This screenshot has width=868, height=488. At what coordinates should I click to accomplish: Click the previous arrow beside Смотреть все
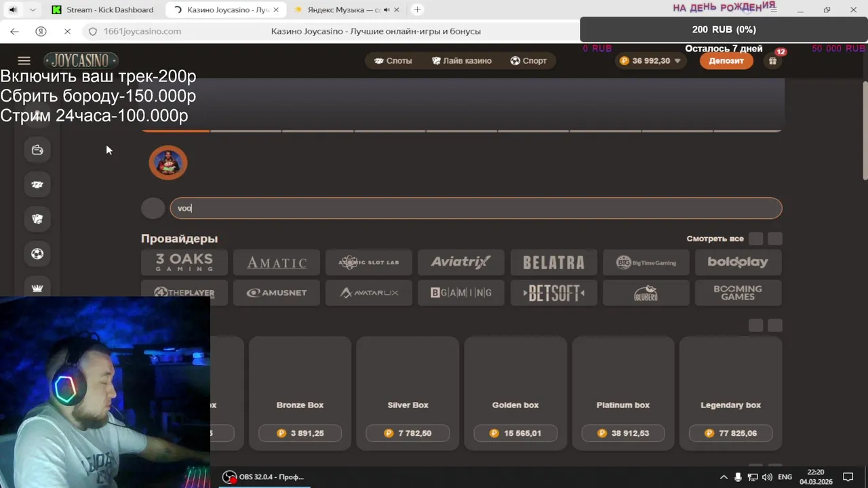click(x=755, y=239)
